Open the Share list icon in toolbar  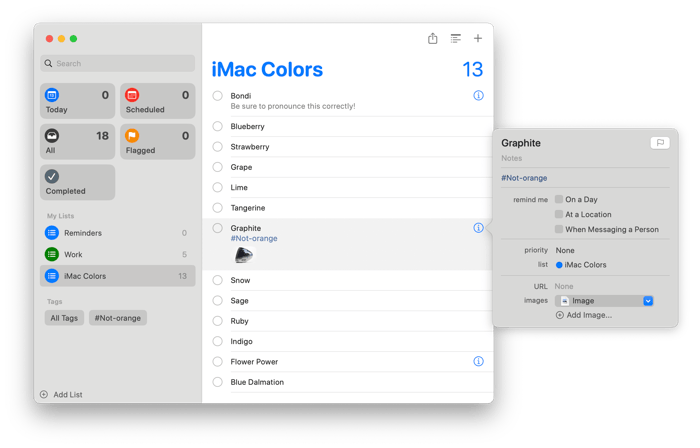click(432, 38)
